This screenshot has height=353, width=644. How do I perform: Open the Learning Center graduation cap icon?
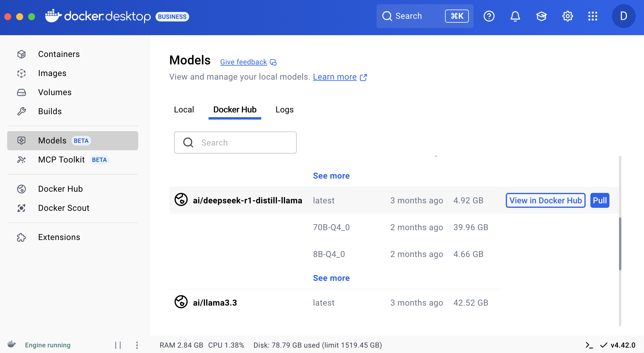[x=542, y=16]
